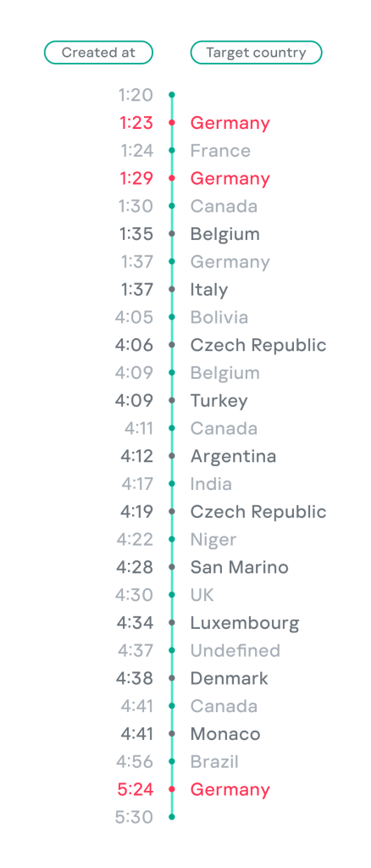
Task: Select the Luxembourg entry at 4:34
Action: pos(245,623)
